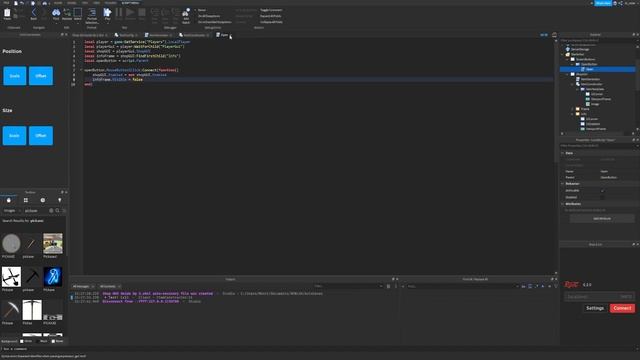Fold the function at line 7
Image resolution: width=640 pixels, height=360 pixels.
[81, 70]
